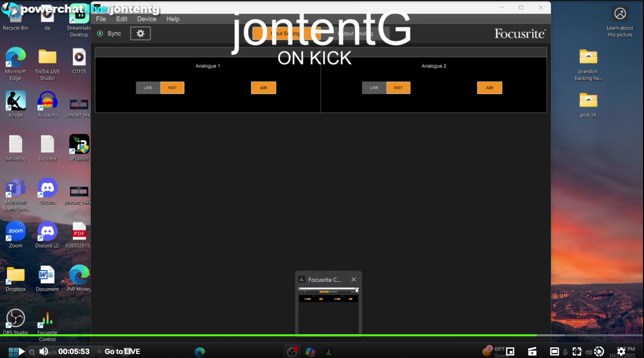Open the Focusrite Control taskbar icon
The image size is (644, 358).
tap(328, 352)
